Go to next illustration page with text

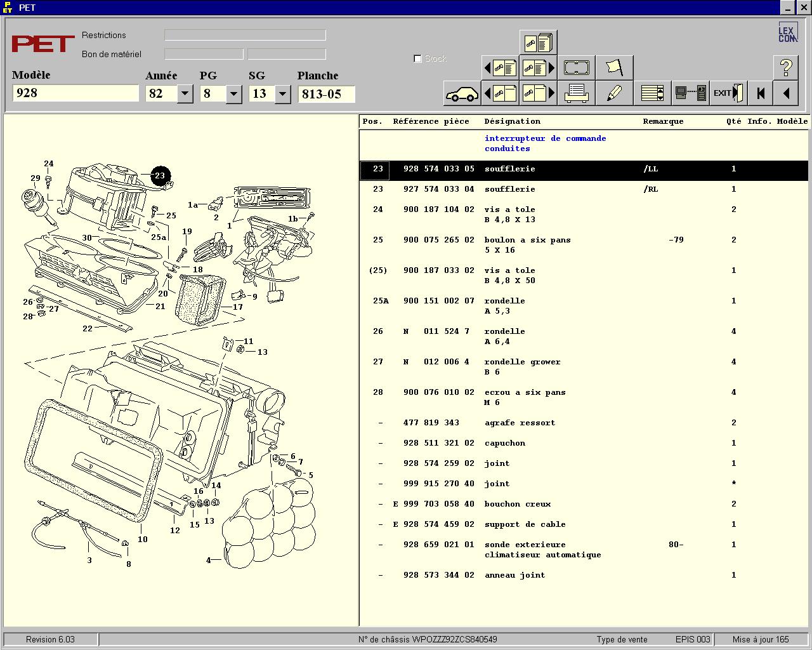click(538, 68)
